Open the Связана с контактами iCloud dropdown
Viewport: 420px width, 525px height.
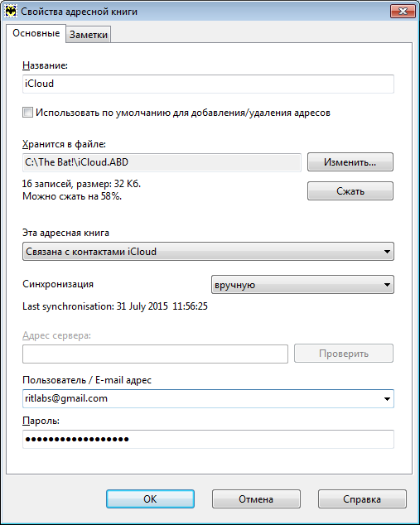[x=208, y=252]
